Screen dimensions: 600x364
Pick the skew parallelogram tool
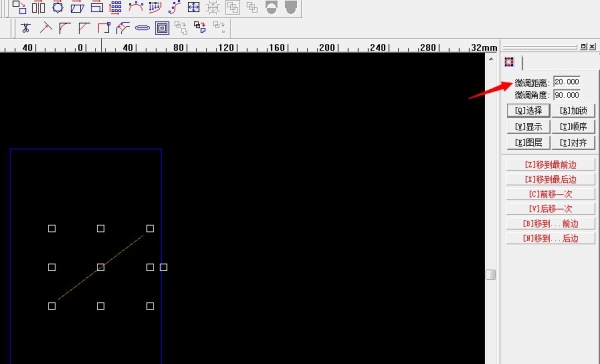[x=77, y=7]
